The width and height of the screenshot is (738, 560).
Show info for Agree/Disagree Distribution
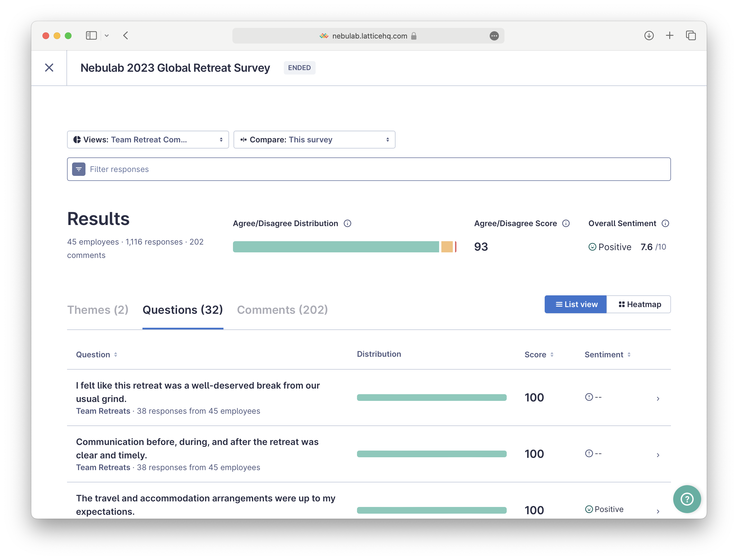[347, 223]
